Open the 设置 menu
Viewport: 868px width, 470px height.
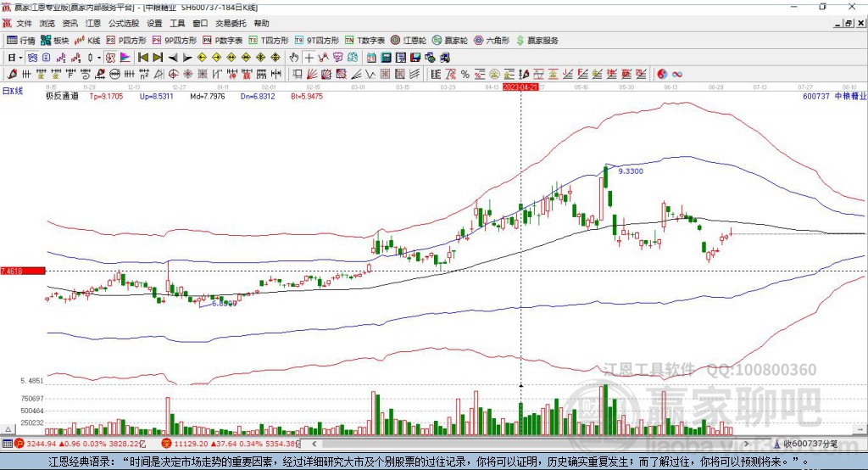[154, 23]
